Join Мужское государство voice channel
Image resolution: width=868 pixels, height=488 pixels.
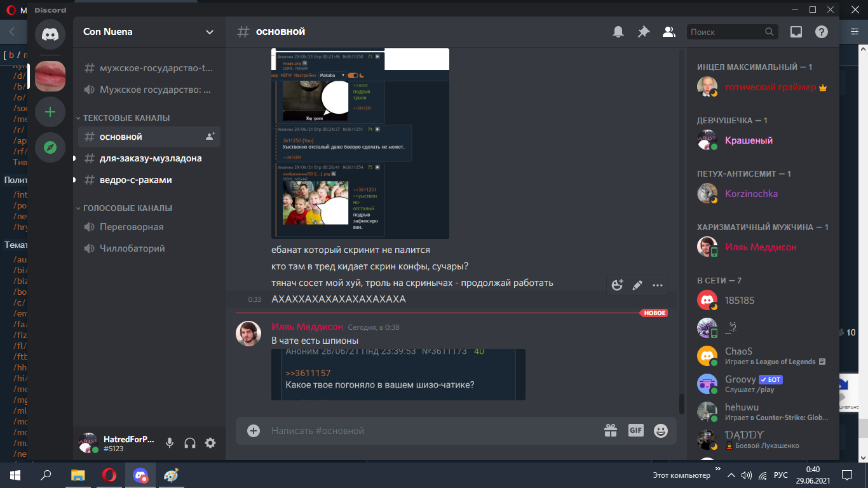(149, 90)
